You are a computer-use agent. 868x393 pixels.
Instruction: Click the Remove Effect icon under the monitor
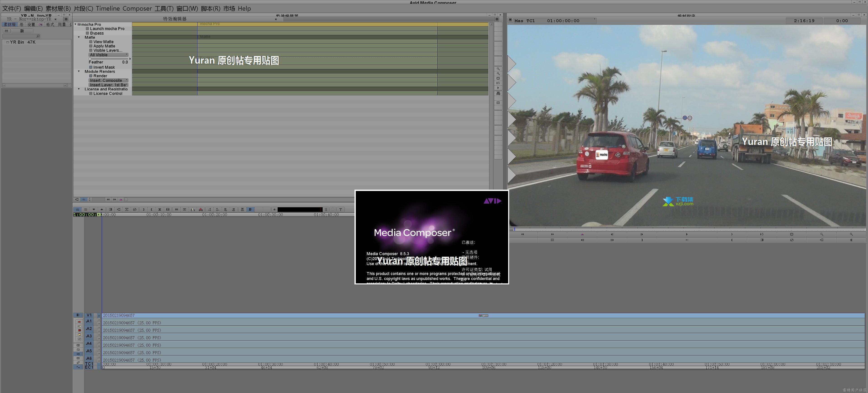coord(792,240)
